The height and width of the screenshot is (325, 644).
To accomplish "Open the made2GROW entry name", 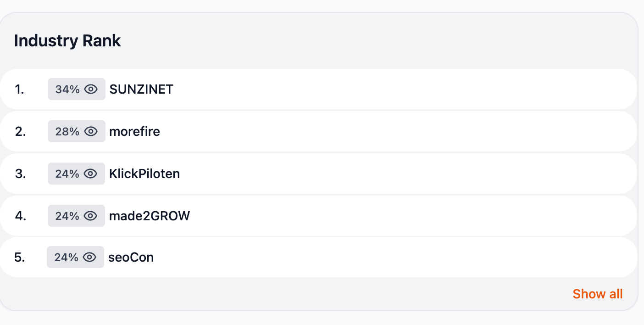I will pyautogui.click(x=150, y=216).
